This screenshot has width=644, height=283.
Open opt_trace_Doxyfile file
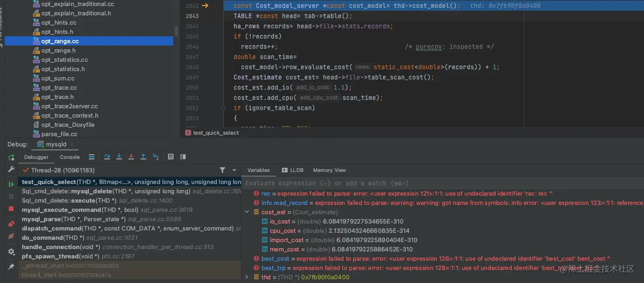click(68, 125)
